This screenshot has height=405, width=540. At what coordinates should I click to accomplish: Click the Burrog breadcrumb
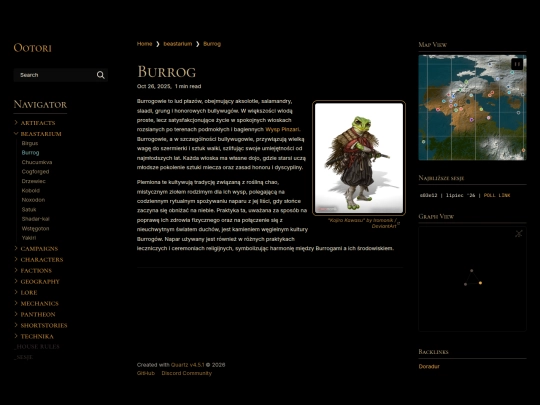tap(212, 44)
